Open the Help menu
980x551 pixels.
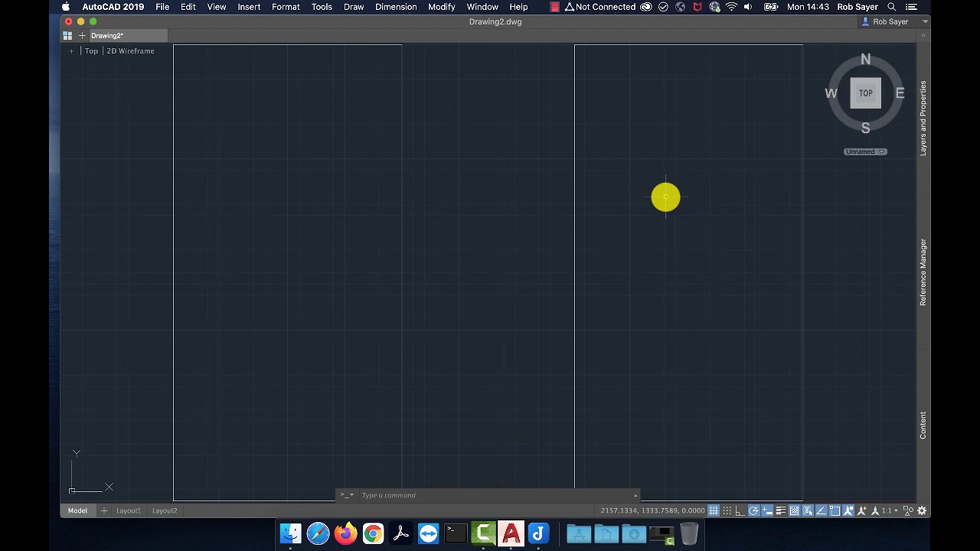tap(518, 7)
